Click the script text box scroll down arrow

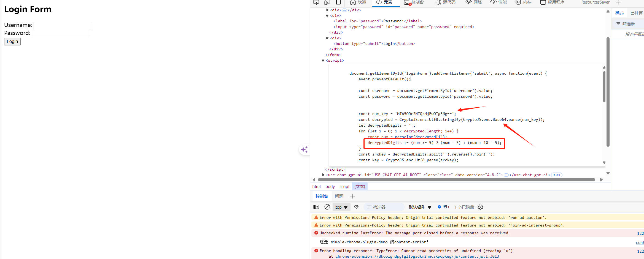coord(604,162)
